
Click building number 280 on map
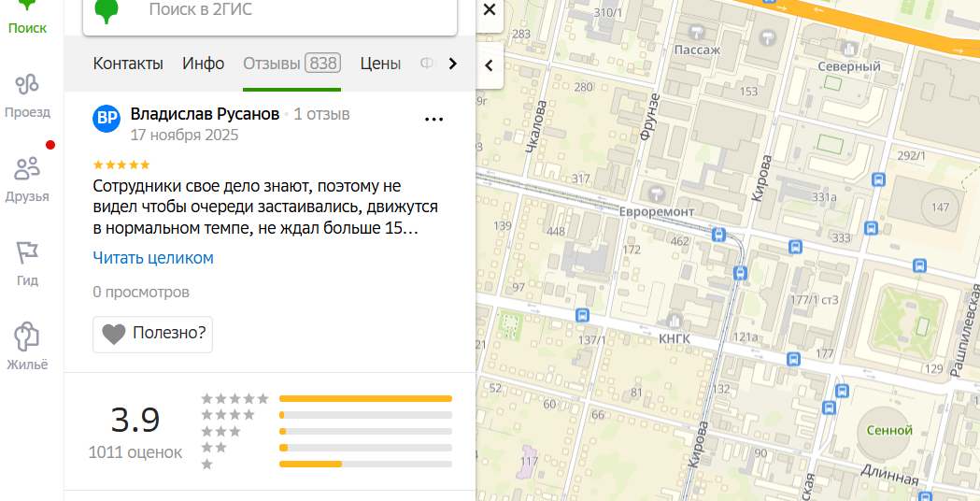(x=583, y=87)
